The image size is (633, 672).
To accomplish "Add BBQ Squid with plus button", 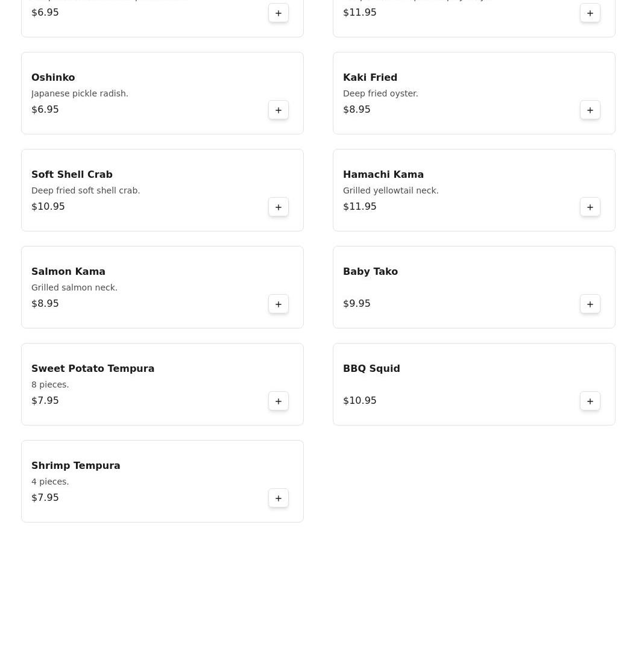I will (x=590, y=401).
